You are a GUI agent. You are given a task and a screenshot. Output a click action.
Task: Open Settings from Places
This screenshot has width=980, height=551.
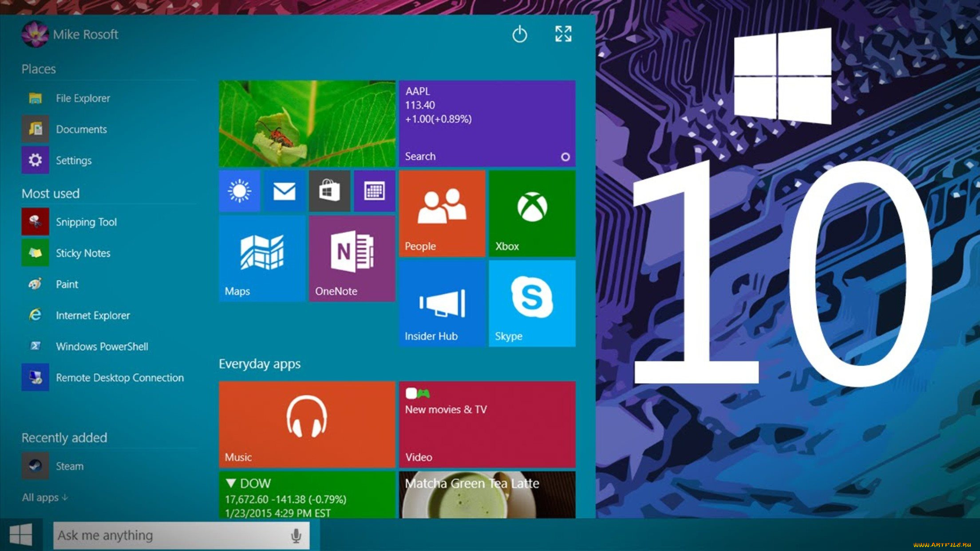coord(73,160)
